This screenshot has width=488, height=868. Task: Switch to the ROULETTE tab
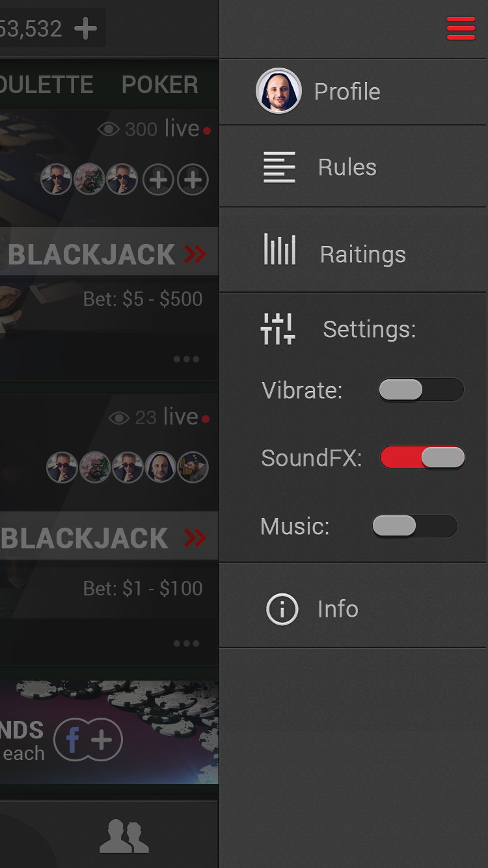pyautogui.click(x=47, y=85)
